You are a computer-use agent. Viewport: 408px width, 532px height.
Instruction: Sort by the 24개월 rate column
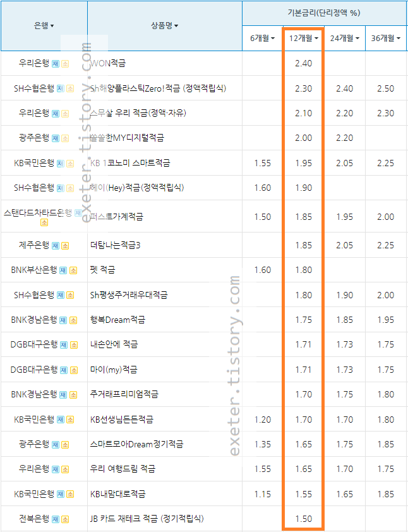pos(345,39)
